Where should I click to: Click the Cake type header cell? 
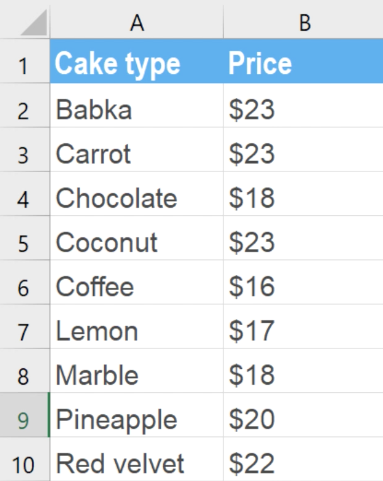(x=137, y=61)
